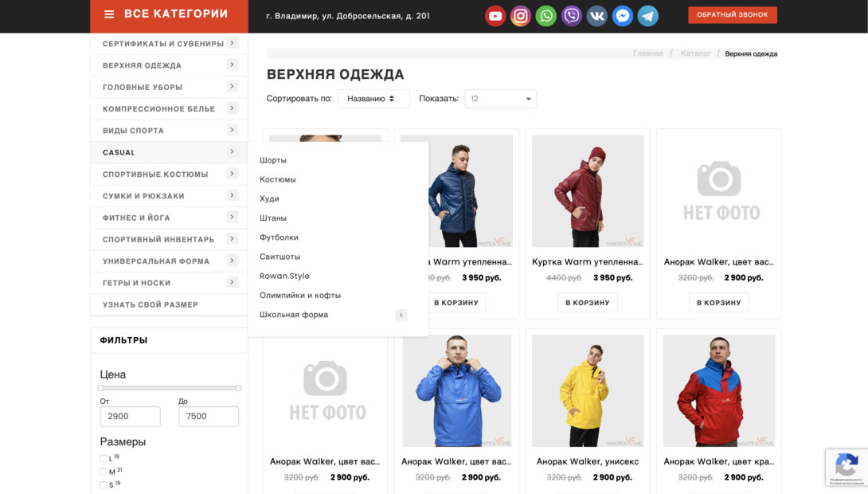
Task: Click the reCAPTCHA badge
Action: (x=846, y=467)
